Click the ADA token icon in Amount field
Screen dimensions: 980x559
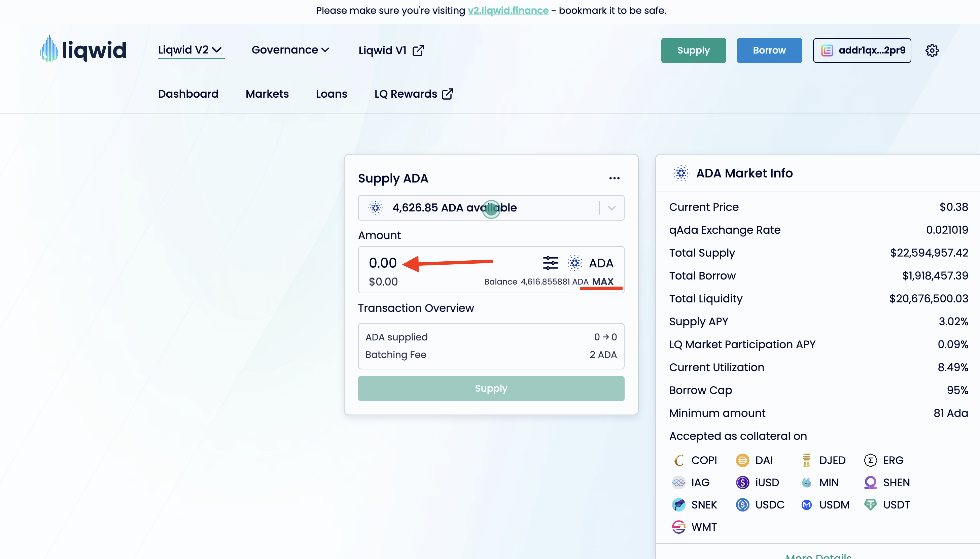pos(574,263)
